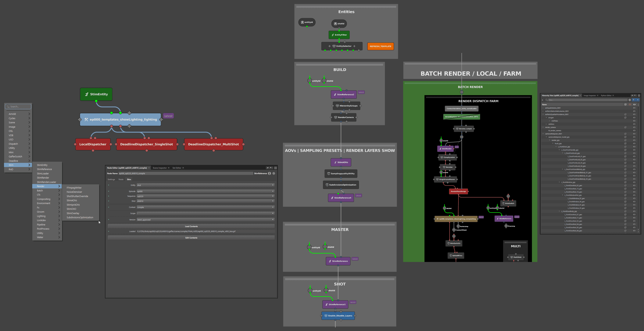Click the ep000_templates_showLighting_lighting node tools icon
Viewport: 644px width, 331px height.
86,120
